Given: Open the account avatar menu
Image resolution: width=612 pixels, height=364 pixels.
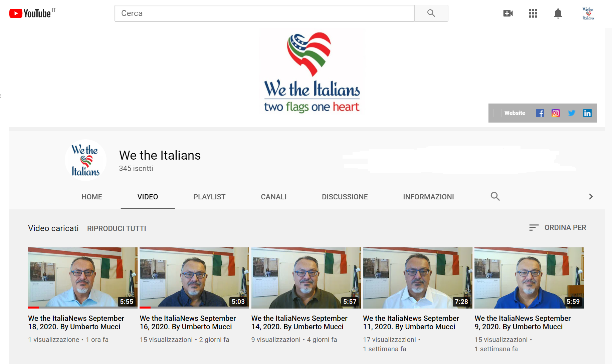Looking at the screenshot, I should click(x=588, y=13).
